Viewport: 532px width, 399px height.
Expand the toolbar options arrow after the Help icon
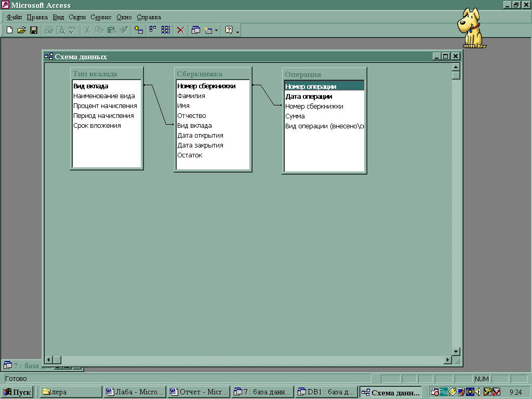click(238, 32)
